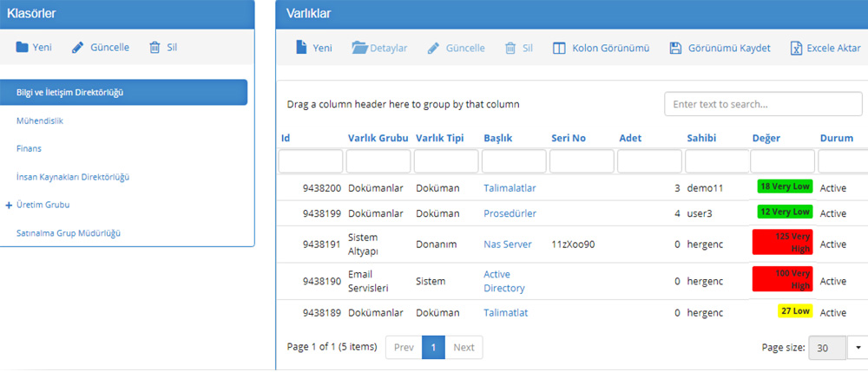This screenshot has height=372, width=868.
Task: Click the Yeni folder icon in Klasörler
Action: [x=22, y=48]
